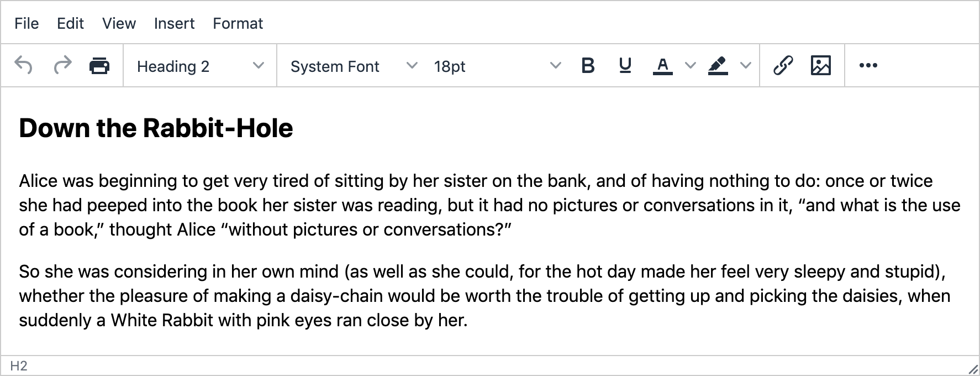Open the 18pt font size dropdown
Viewport: 980px width, 376px height.
(497, 66)
